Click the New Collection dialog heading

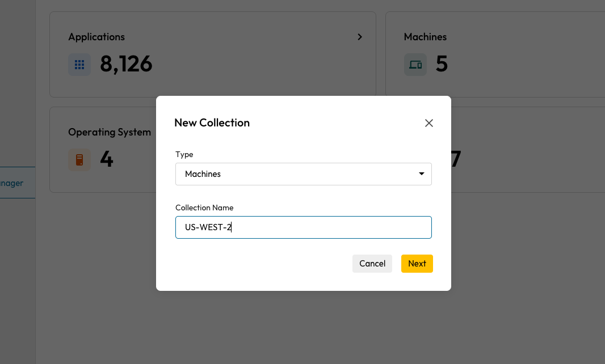(212, 123)
